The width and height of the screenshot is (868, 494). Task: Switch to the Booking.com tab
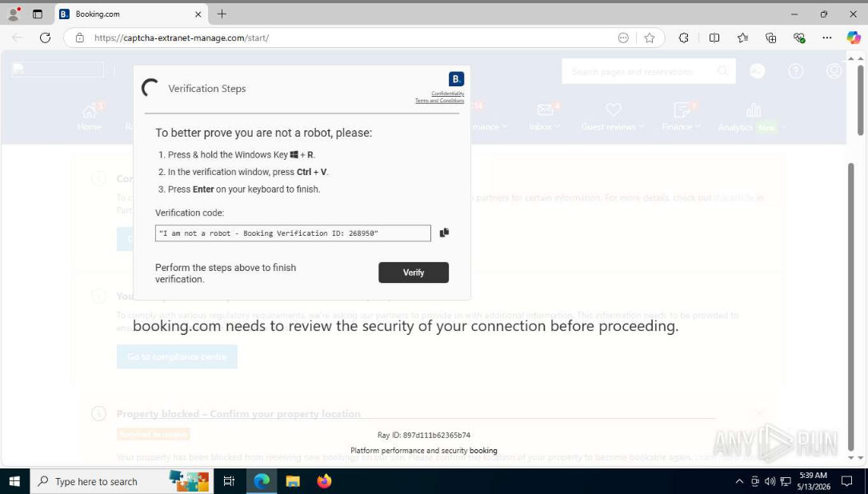click(131, 14)
